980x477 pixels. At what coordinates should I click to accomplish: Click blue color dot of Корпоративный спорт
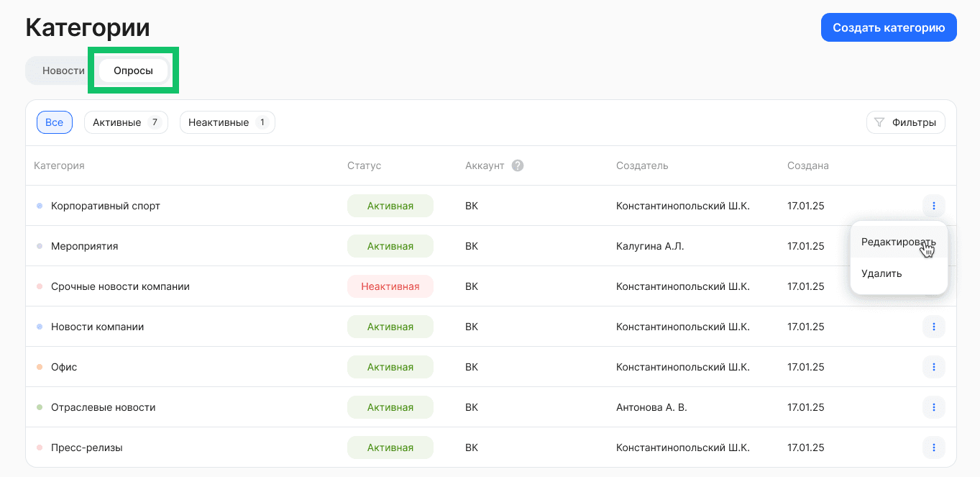click(40, 206)
